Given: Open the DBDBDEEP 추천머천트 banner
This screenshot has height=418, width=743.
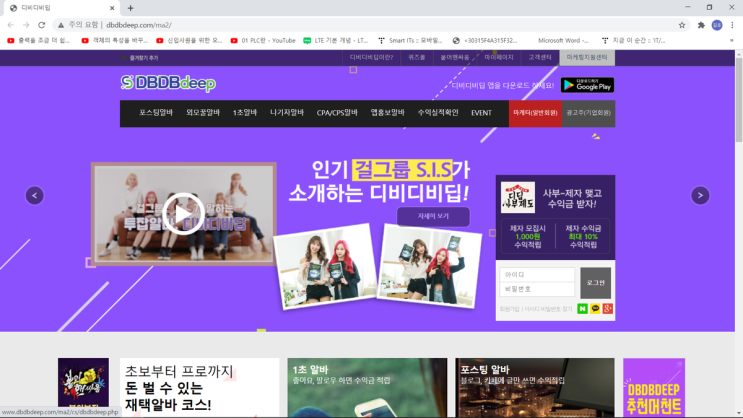Looking at the screenshot, I should [x=654, y=388].
